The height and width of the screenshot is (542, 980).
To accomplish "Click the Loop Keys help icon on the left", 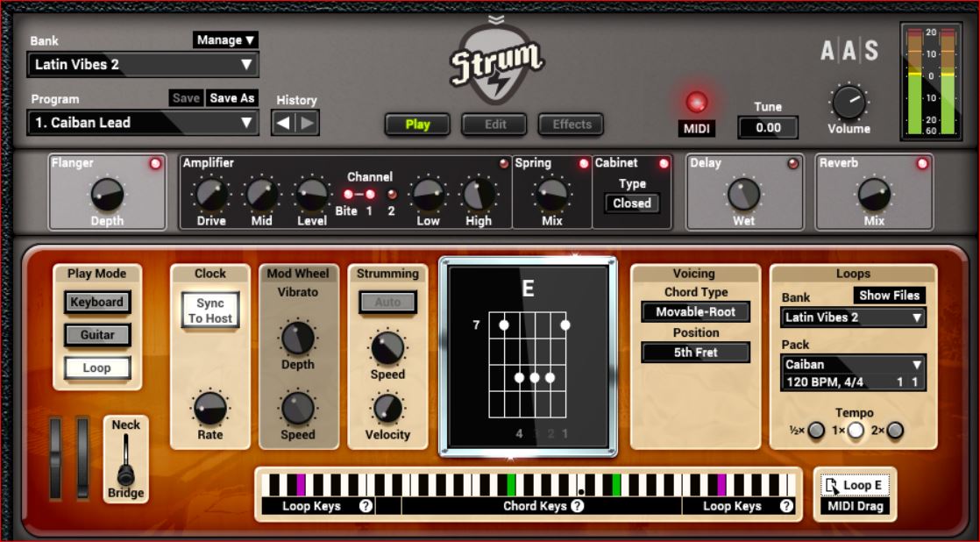I will [x=366, y=506].
